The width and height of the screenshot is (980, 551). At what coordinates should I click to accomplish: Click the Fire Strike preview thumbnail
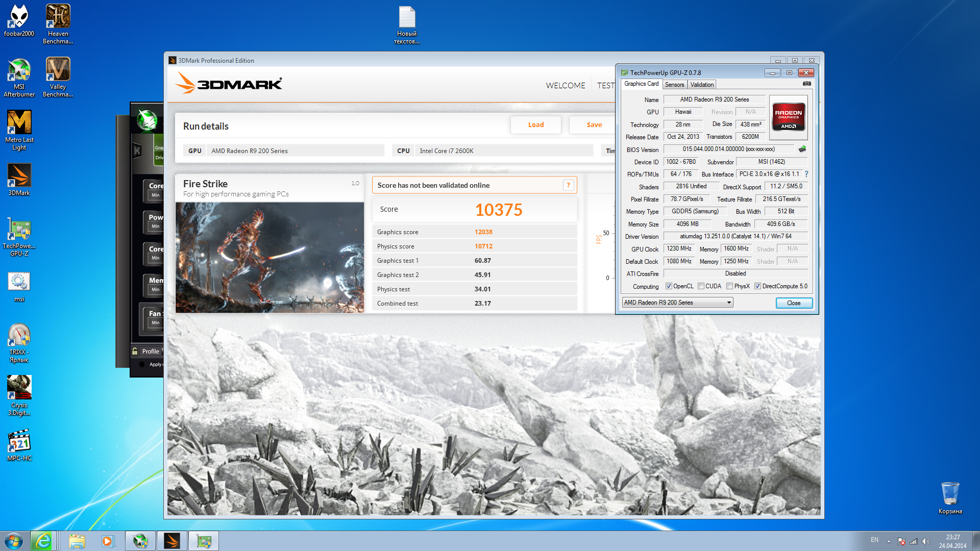click(269, 257)
